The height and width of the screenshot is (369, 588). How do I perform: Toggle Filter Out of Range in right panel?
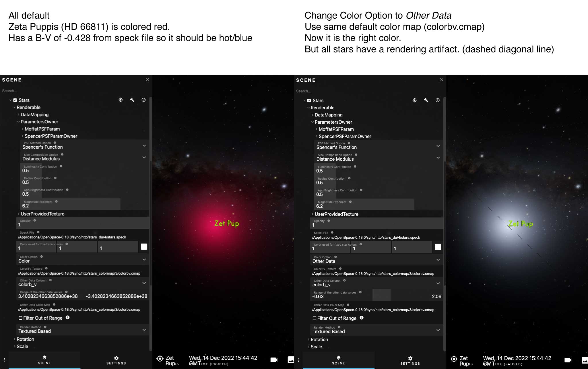[314, 318]
